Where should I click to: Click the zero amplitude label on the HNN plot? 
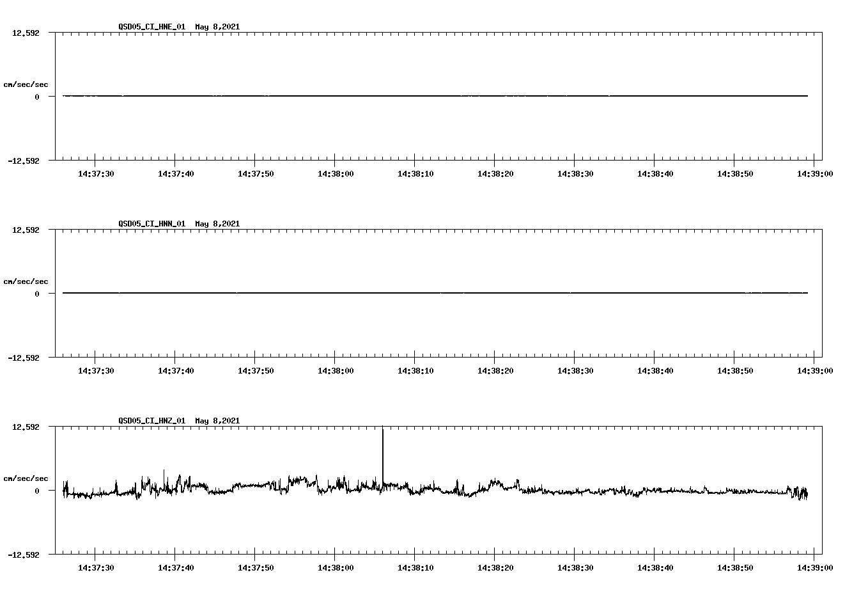[x=38, y=293]
